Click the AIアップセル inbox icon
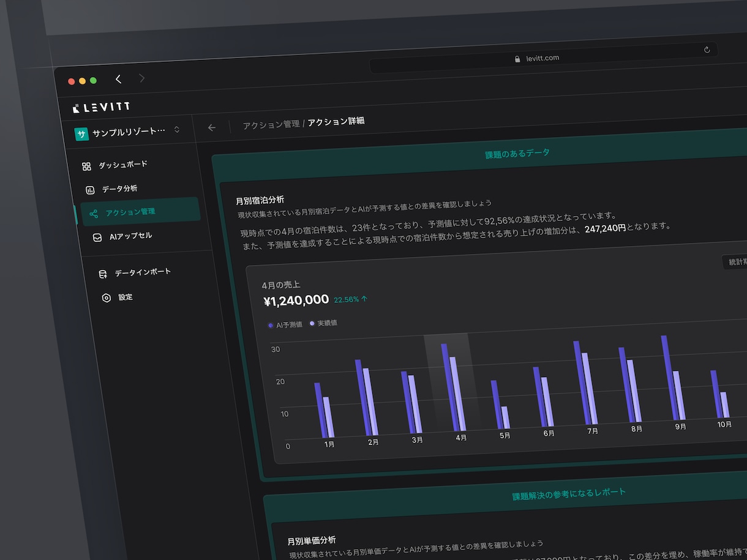This screenshot has width=747, height=560. tap(97, 237)
